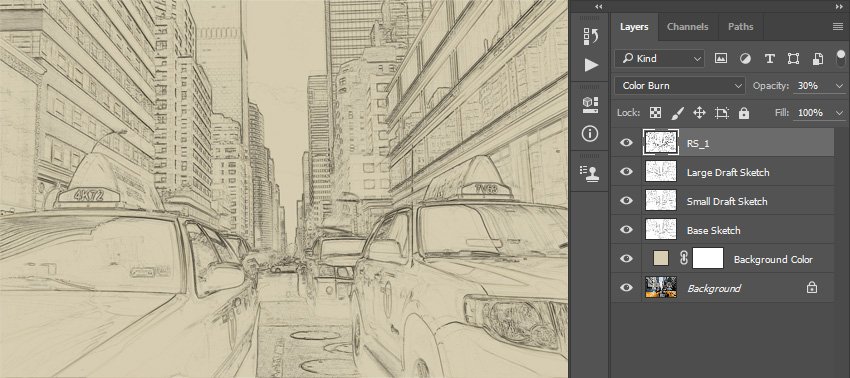The image size is (850, 378).
Task: Lock artboard nesting icon
Action: [x=722, y=113]
